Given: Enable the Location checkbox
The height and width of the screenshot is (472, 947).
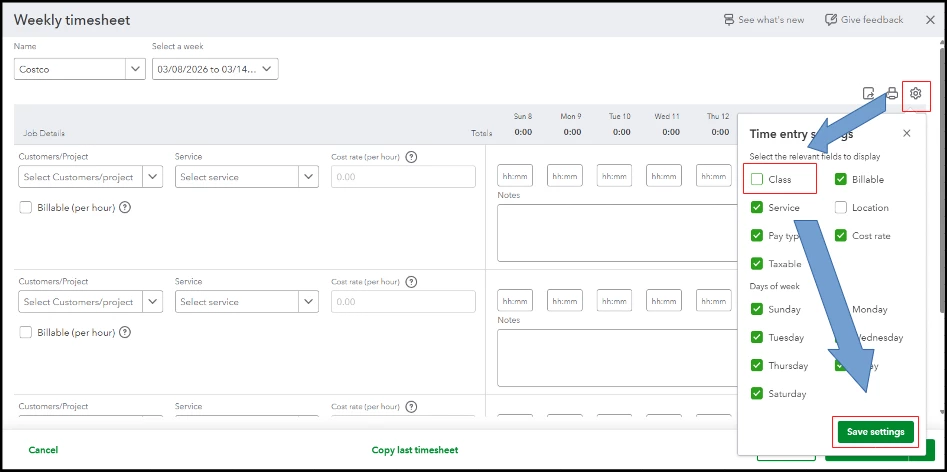Looking at the screenshot, I should click(x=841, y=208).
